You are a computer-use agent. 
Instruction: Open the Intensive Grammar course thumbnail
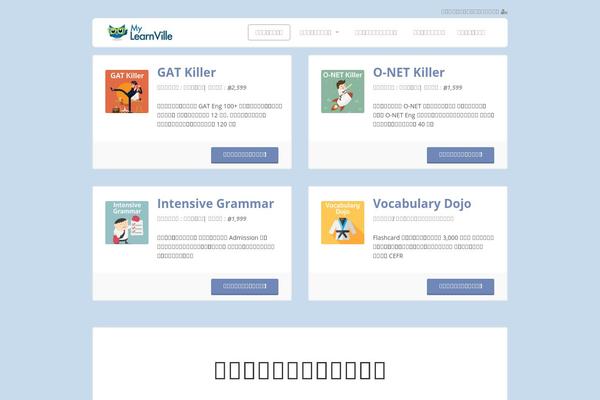(127, 223)
